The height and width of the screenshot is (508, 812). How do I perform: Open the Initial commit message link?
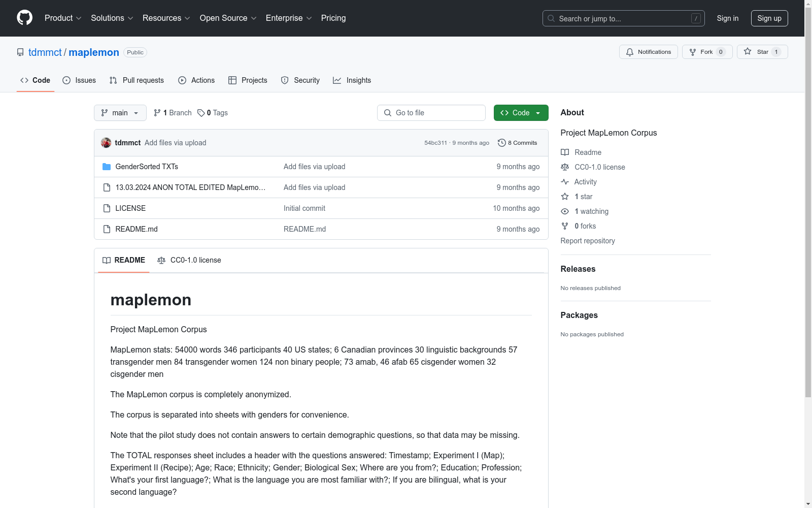304,208
